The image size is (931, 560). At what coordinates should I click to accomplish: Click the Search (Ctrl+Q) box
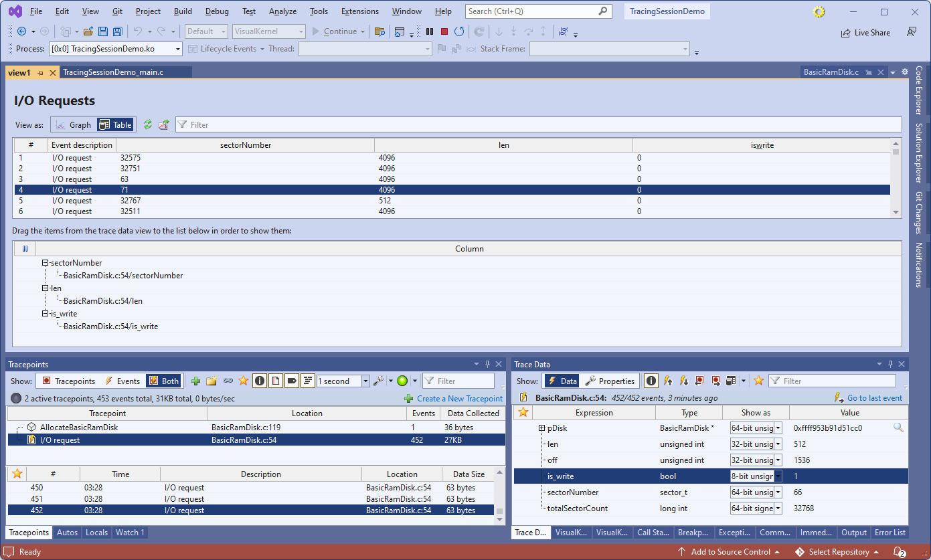[x=538, y=11]
